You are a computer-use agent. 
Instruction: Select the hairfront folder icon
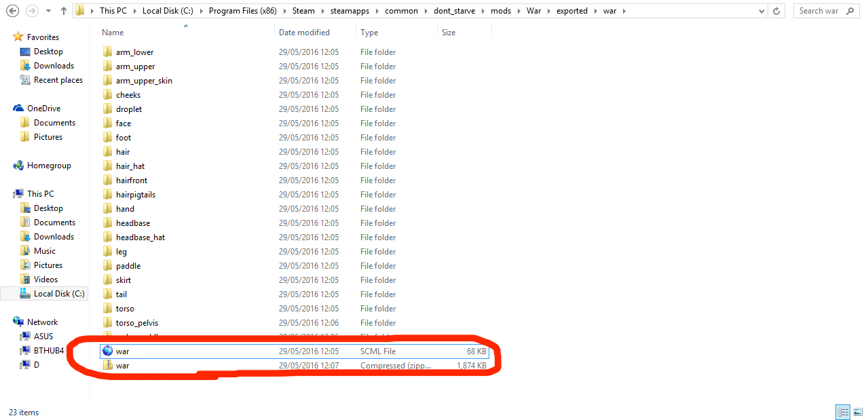click(107, 180)
